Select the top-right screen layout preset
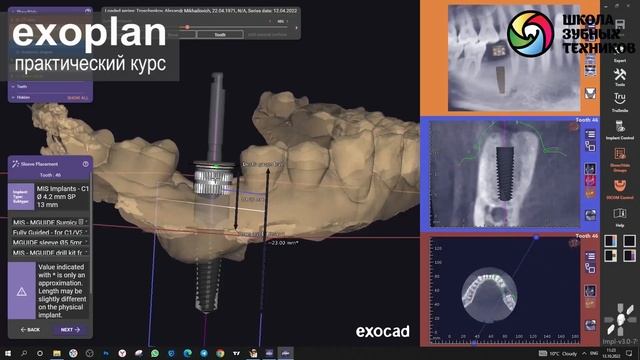 [x=629, y=241]
